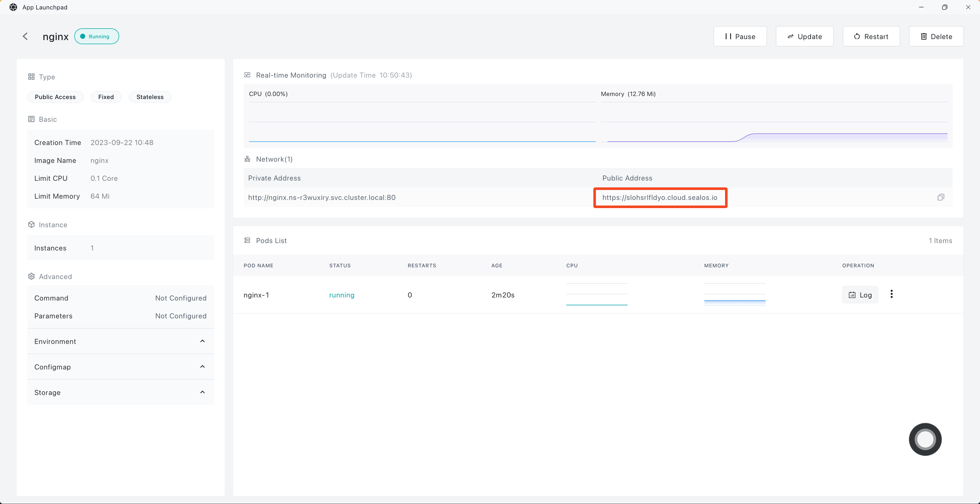Expand the Environment section
This screenshot has height=504, width=980.
pyautogui.click(x=120, y=341)
